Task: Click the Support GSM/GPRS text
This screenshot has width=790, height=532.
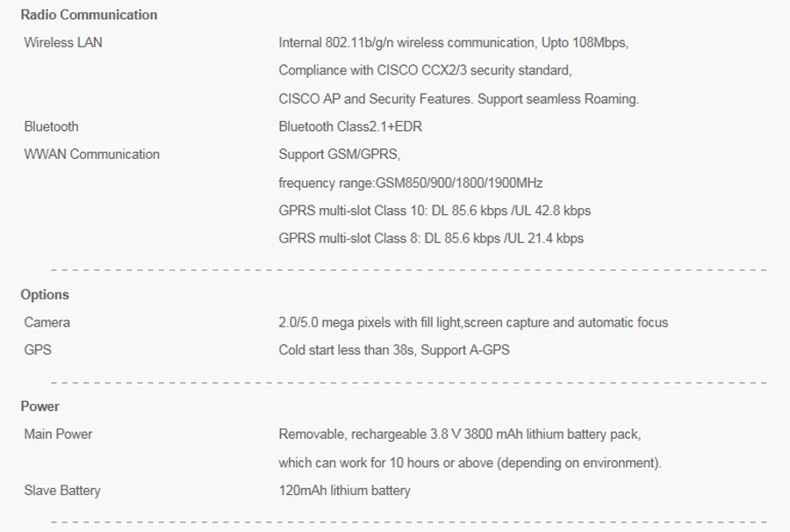Action: click(340, 155)
